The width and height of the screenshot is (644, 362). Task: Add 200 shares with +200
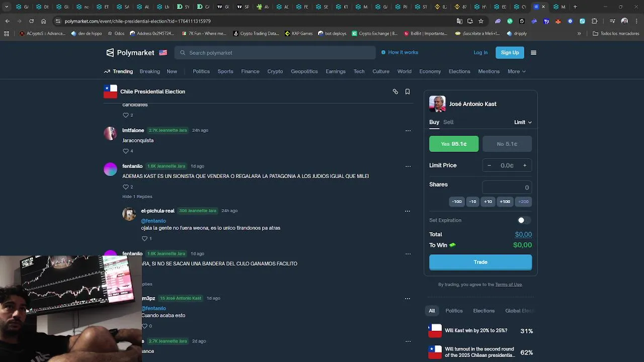click(523, 202)
